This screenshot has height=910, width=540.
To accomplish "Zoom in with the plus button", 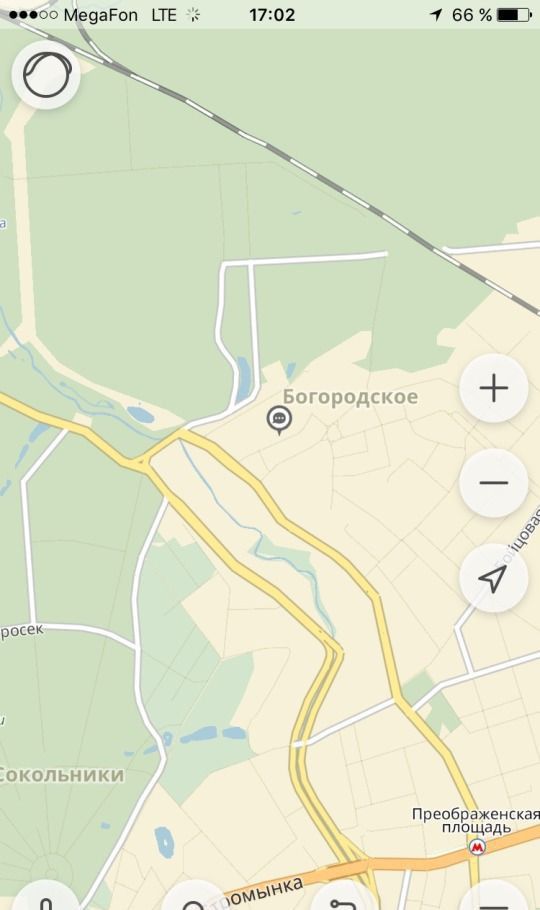I will 494,388.
